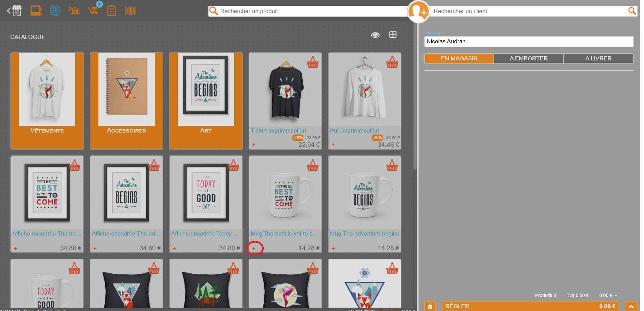Image resolution: width=644 pixels, height=311 pixels.
Task: Go back to the online store home
Action: pos(14,11)
